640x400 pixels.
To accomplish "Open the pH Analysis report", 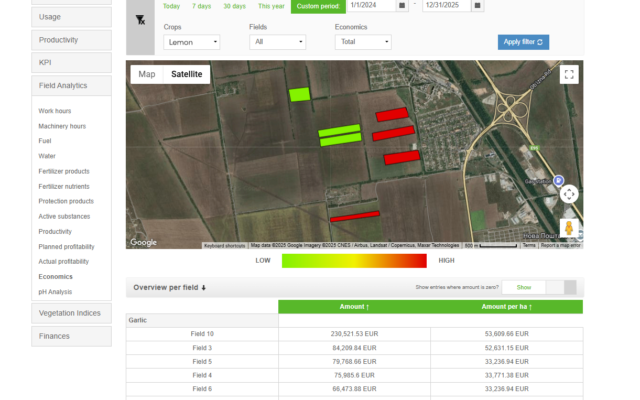I will [x=55, y=292].
